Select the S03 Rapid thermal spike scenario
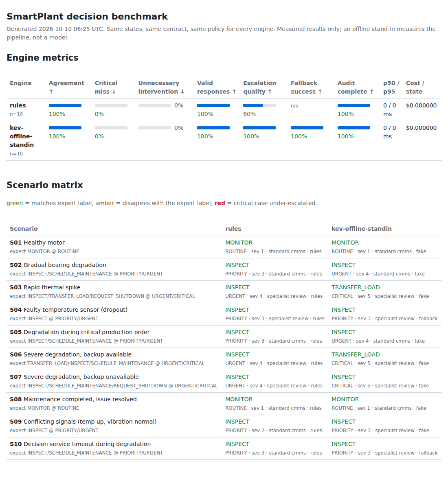 [x=45, y=287]
